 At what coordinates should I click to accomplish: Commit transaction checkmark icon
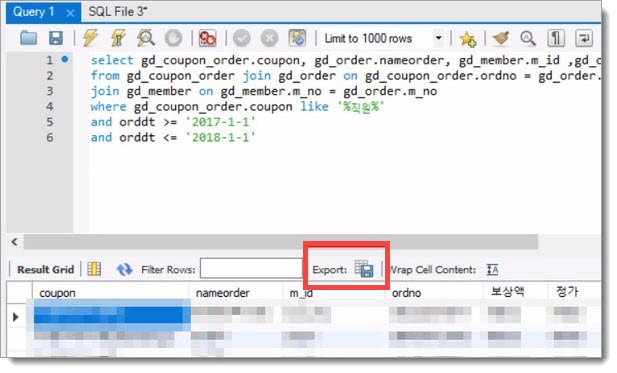(x=242, y=38)
